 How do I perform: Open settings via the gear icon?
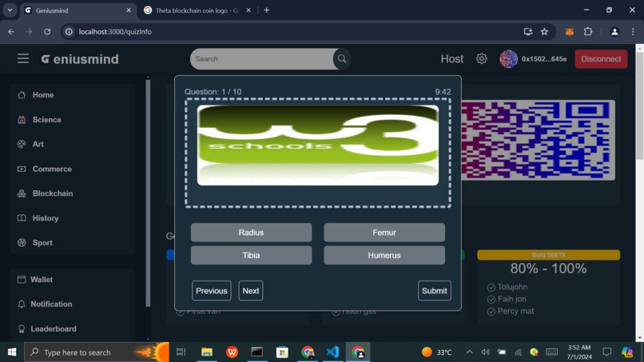click(x=481, y=59)
